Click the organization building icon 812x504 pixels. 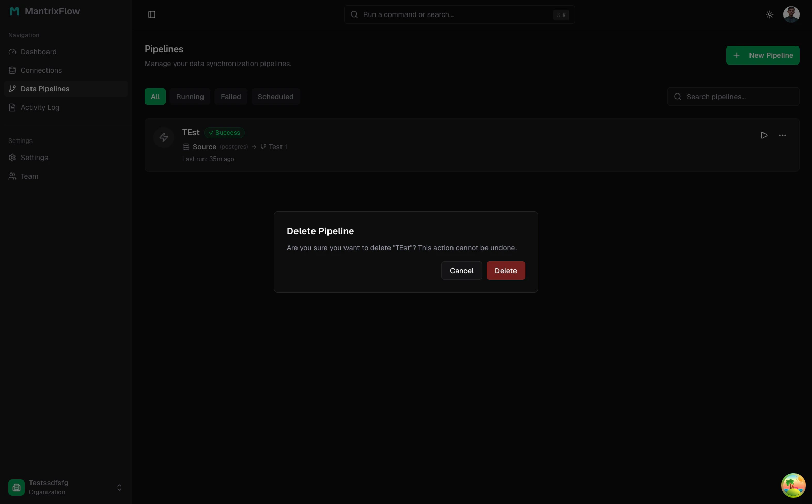pyautogui.click(x=17, y=487)
